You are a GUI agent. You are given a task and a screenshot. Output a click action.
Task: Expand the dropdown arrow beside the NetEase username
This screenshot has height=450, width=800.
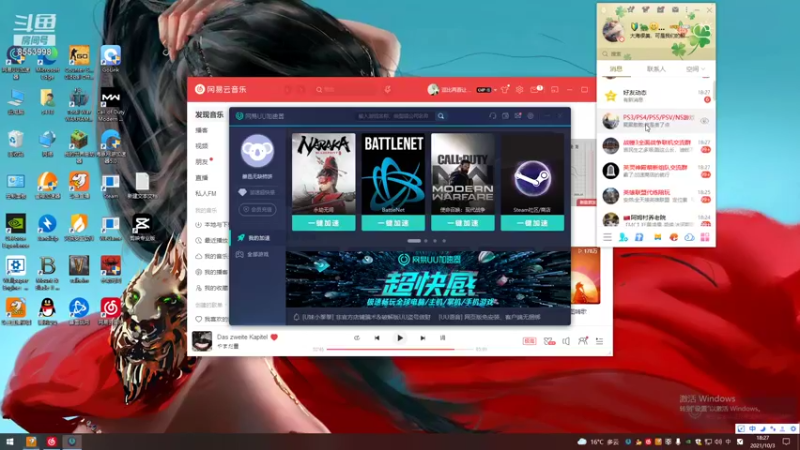495,90
